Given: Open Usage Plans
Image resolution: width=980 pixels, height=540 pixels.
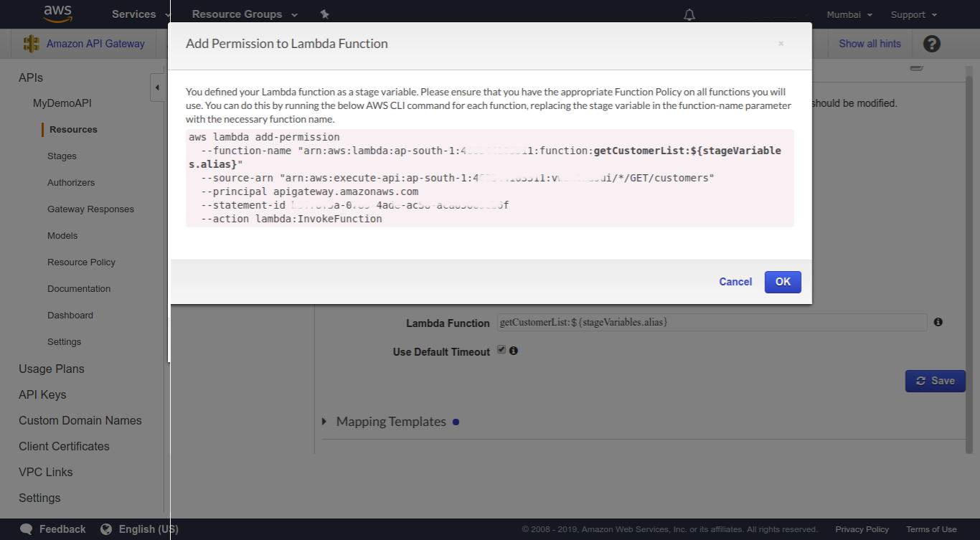Looking at the screenshot, I should click(52, 369).
